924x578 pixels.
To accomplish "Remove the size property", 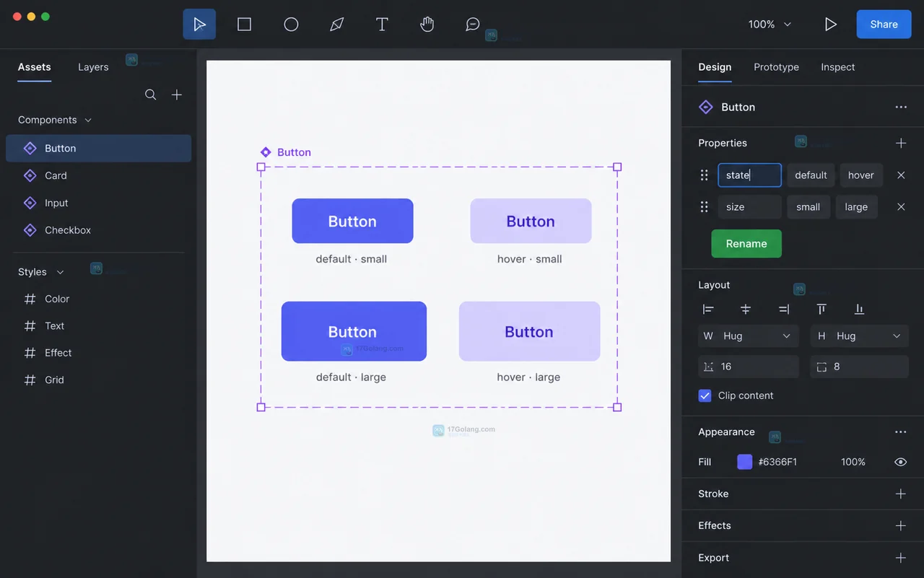I will pyautogui.click(x=901, y=207).
